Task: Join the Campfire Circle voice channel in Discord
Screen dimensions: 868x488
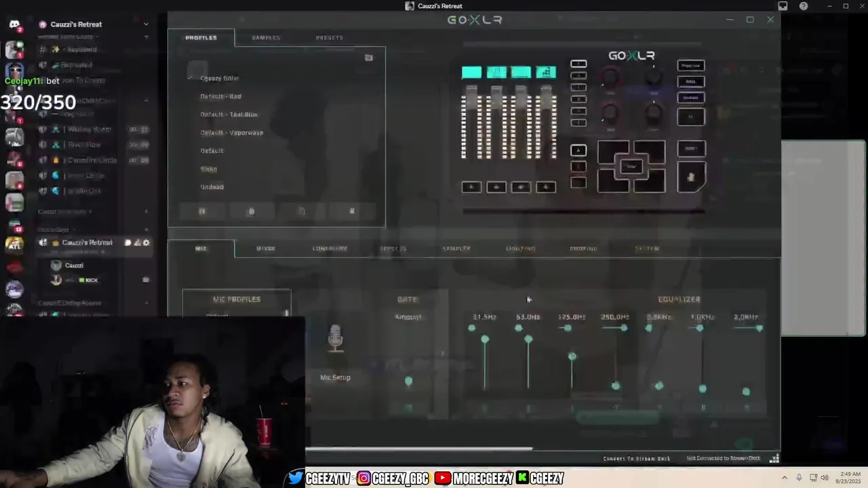Action: tap(92, 160)
